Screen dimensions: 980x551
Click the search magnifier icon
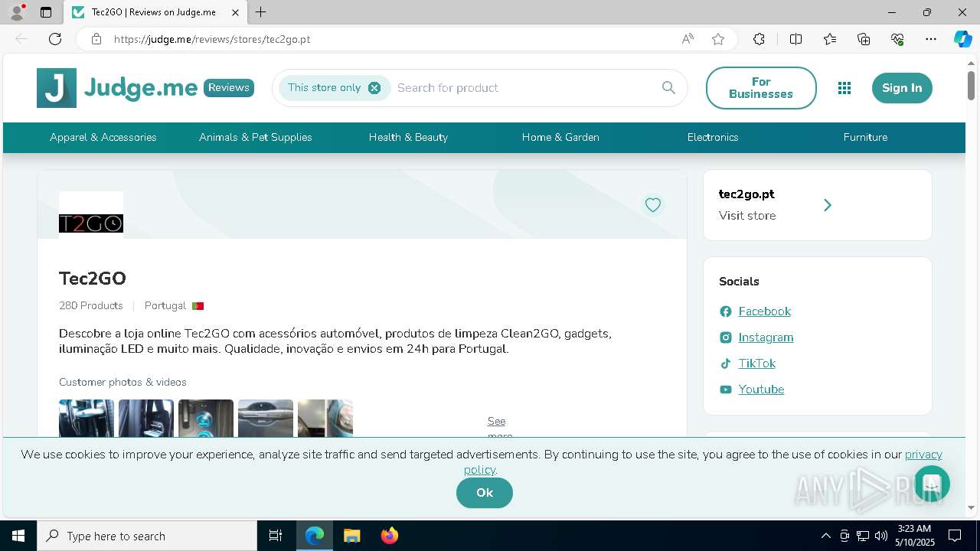tap(668, 88)
